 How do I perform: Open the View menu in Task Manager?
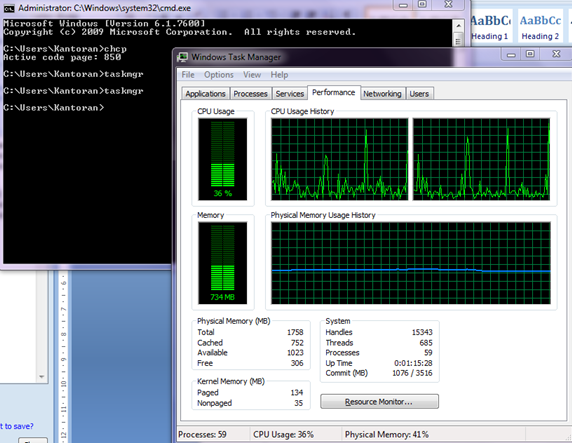(252, 75)
